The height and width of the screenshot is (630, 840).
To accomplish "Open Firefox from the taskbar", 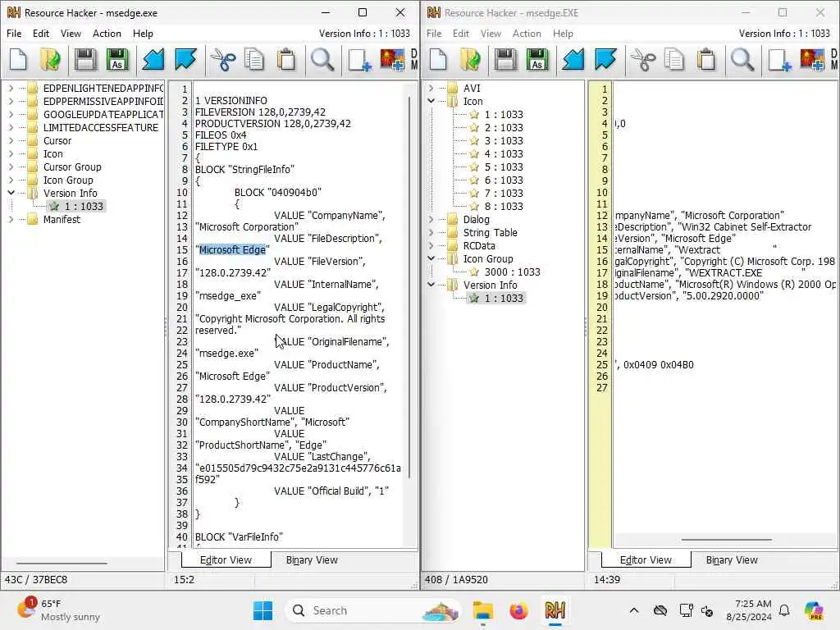I will [518, 610].
